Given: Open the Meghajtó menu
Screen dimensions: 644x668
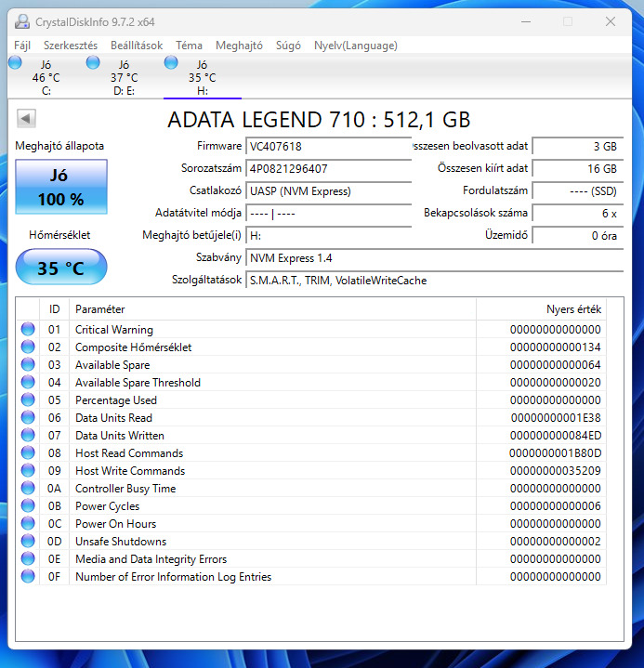Looking at the screenshot, I should pyautogui.click(x=239, y=46).
